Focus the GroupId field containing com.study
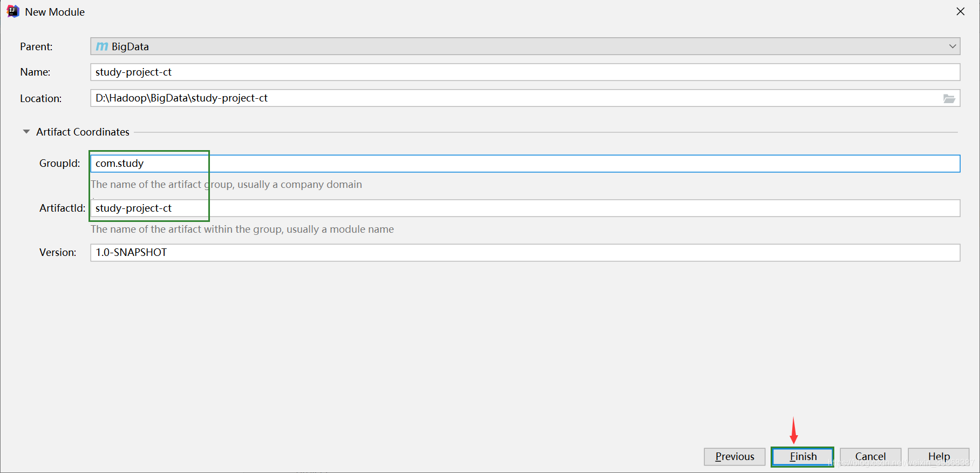The width and height of the screenshot is (980, 473). [525, 164]
